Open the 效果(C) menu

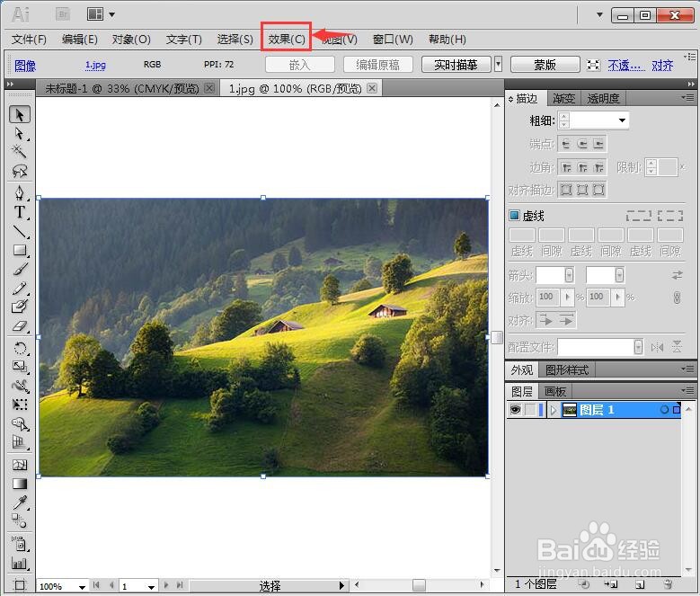click(286, 40)
